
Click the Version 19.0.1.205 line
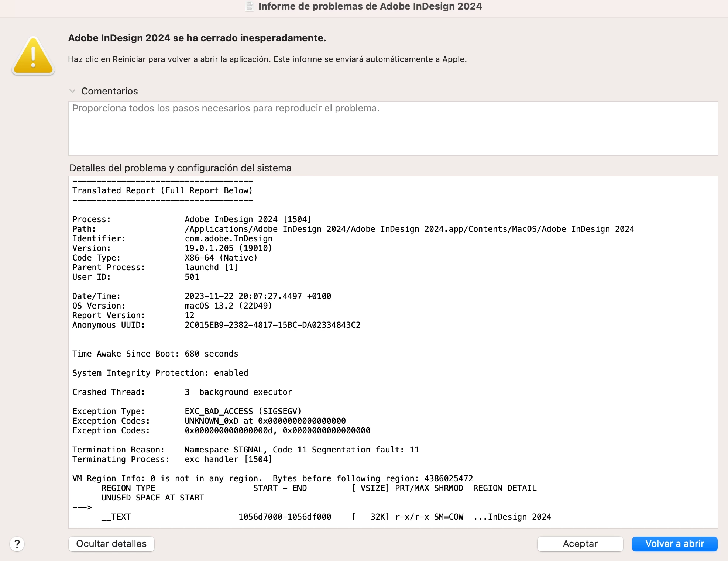228,248
